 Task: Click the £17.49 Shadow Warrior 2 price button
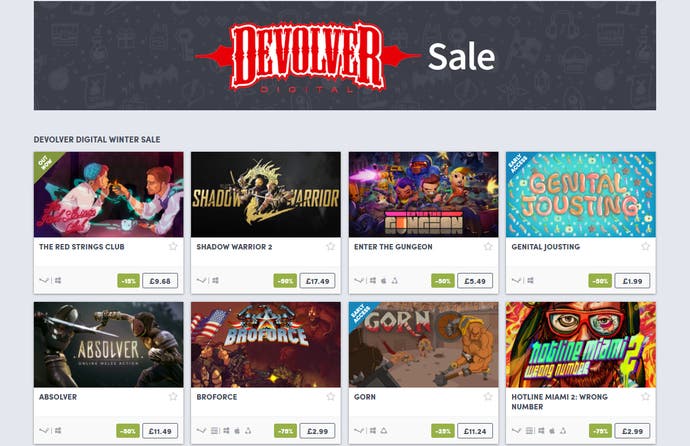tap(317, 281)
